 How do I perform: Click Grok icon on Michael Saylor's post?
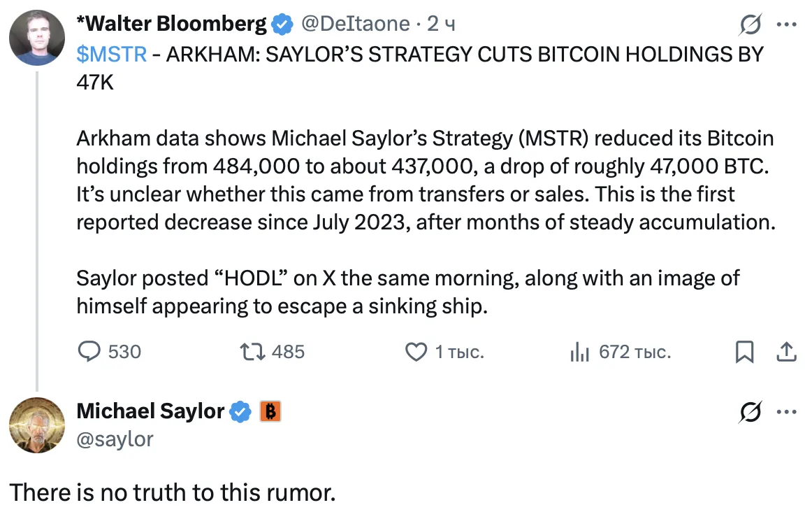pyautogui.click(x=751, y=413)
